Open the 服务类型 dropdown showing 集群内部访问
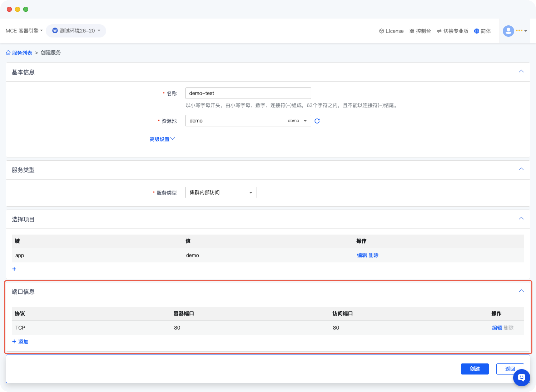 (221, 192)
